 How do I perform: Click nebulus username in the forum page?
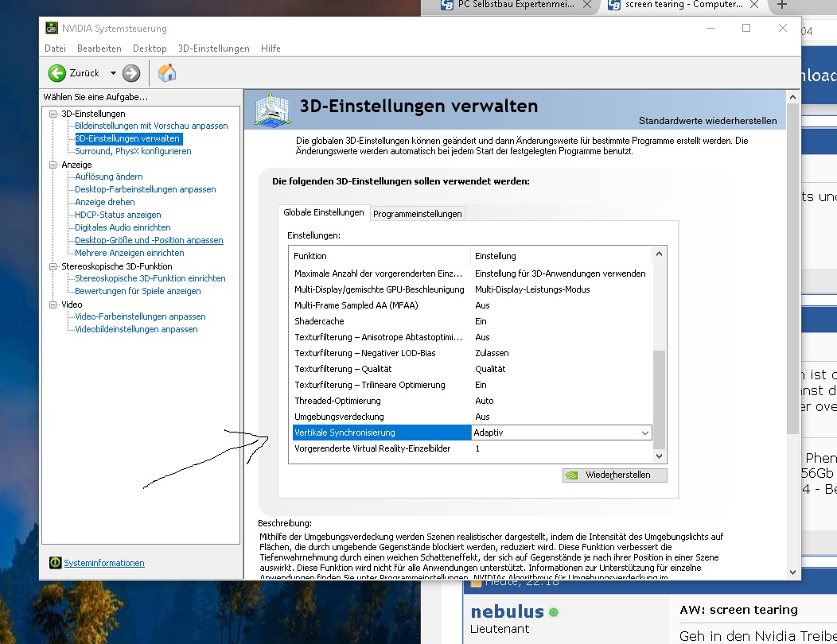pos(507,611)
